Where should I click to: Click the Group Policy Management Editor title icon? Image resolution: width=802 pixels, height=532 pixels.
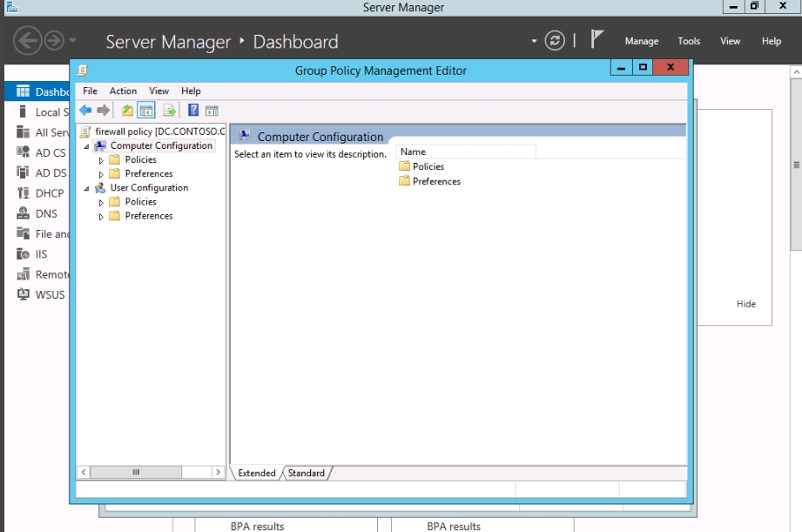point(83,70)
